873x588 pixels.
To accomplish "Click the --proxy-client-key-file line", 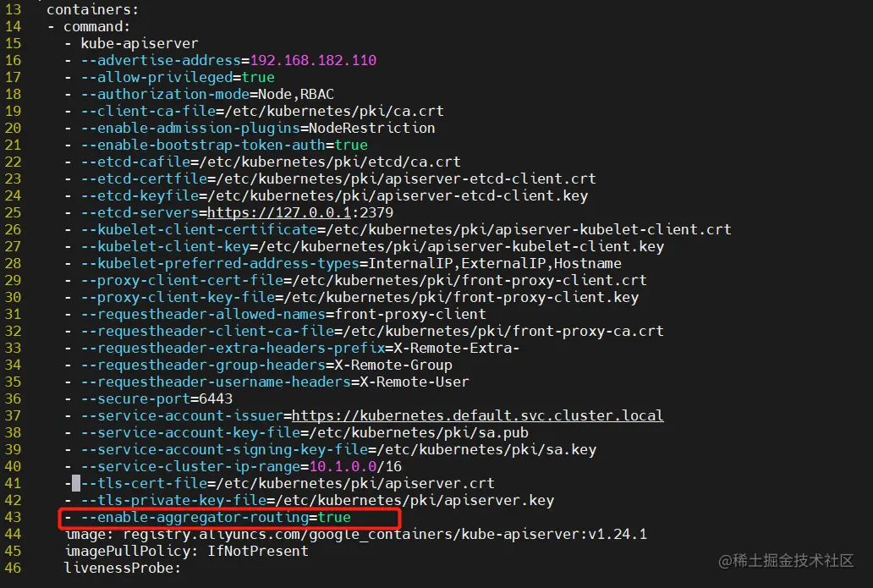I will point(351,297).
